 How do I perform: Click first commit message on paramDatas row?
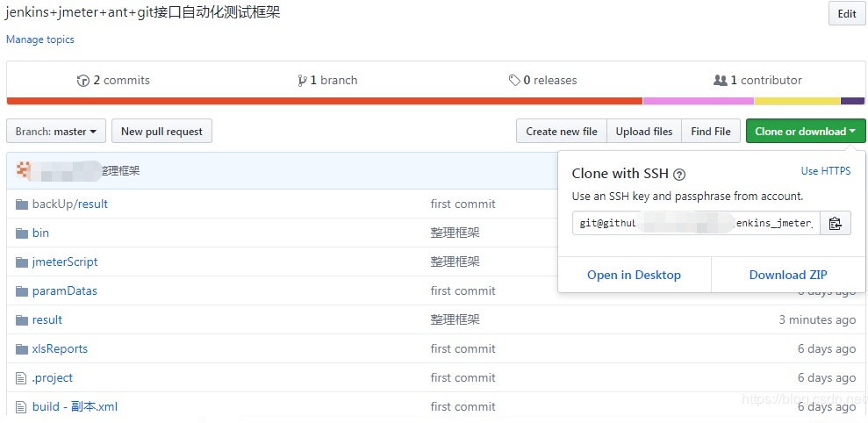(x=463, y=290)
